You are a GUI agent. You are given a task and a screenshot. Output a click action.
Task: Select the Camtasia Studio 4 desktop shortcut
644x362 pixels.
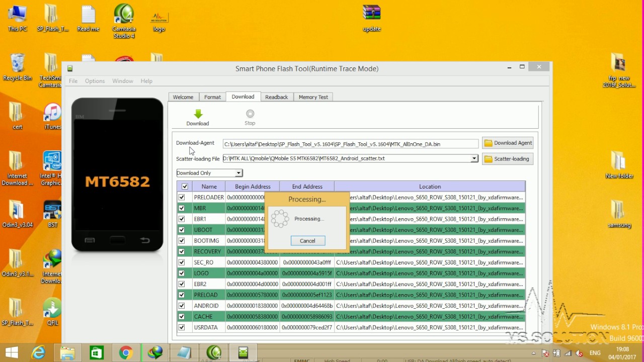[x=124, y=21]
